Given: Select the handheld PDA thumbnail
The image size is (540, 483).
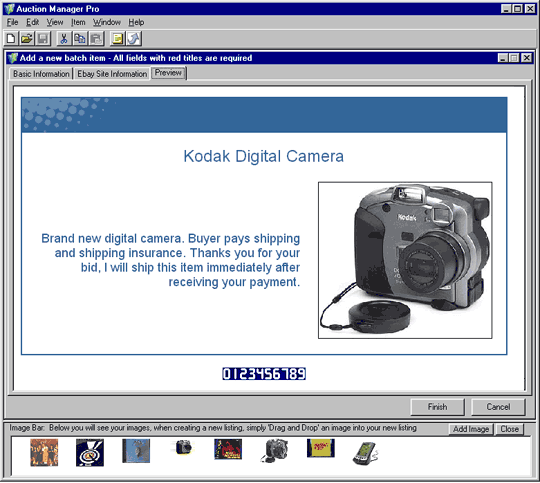Looking at the screenshot, I should pyautogui.click(x=365, y=453).
